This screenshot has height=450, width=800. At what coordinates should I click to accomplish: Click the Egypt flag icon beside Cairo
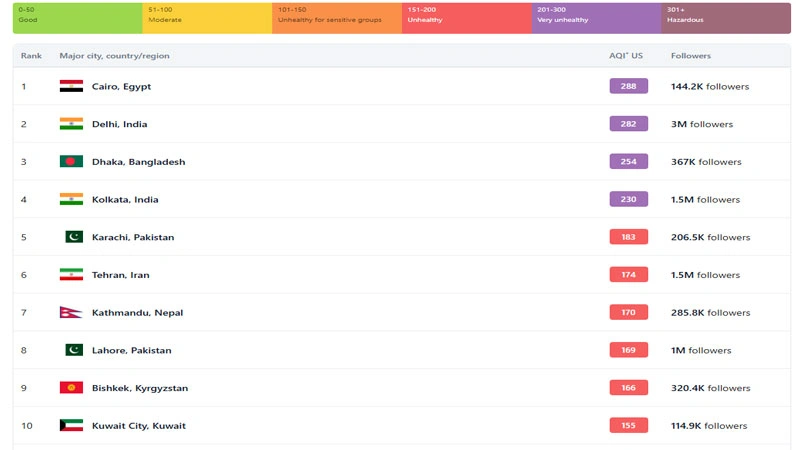tap(71, 87)
